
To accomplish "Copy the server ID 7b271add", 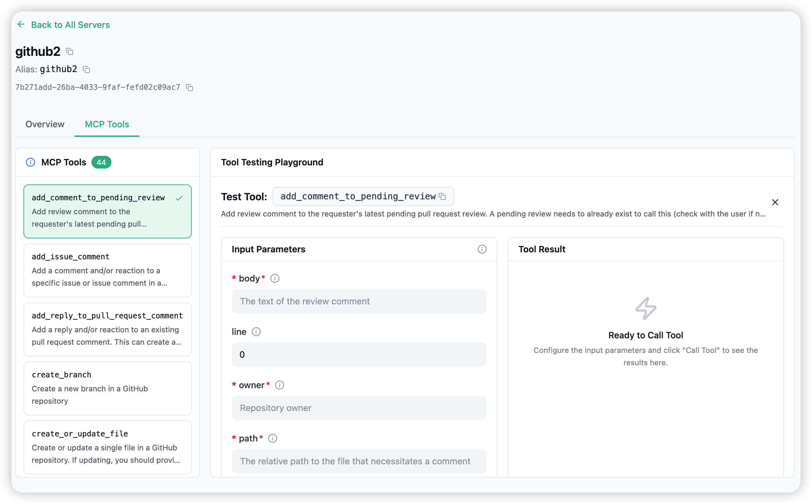I will tap(190, 88).
